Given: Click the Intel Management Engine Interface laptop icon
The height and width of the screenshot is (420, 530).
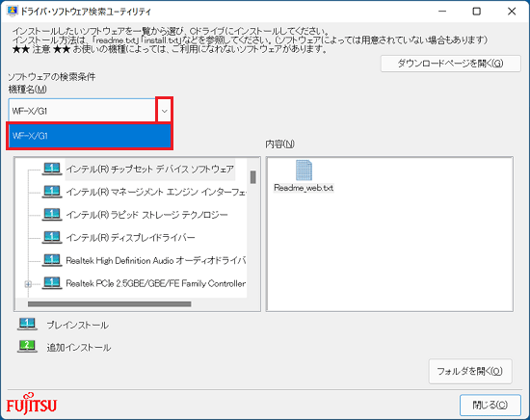Looking at the screenshot, I should tap(52, 192).
